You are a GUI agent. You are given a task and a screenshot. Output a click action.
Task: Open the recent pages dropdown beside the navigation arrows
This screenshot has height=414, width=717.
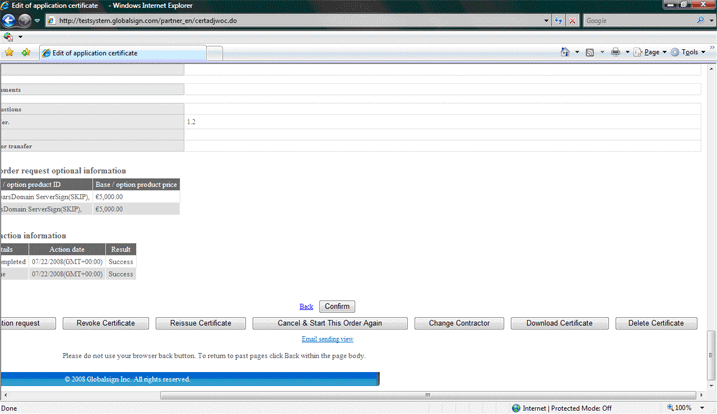37,21
